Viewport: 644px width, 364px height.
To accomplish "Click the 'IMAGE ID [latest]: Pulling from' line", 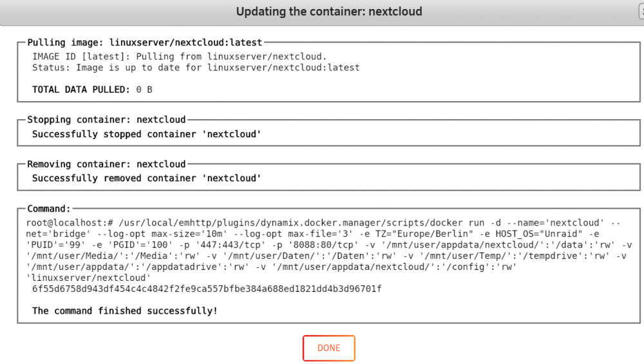I will [180, 56].
